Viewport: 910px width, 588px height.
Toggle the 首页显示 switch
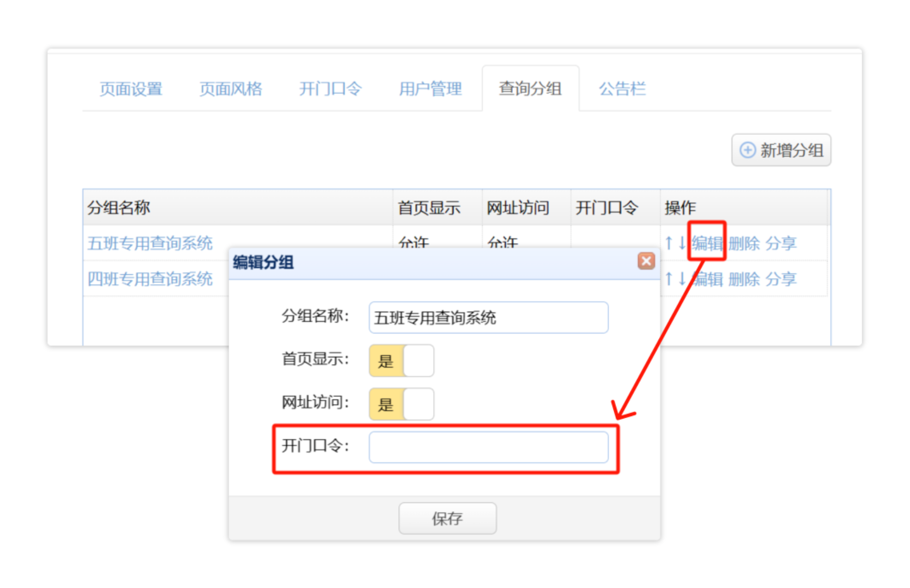(401, 360)
